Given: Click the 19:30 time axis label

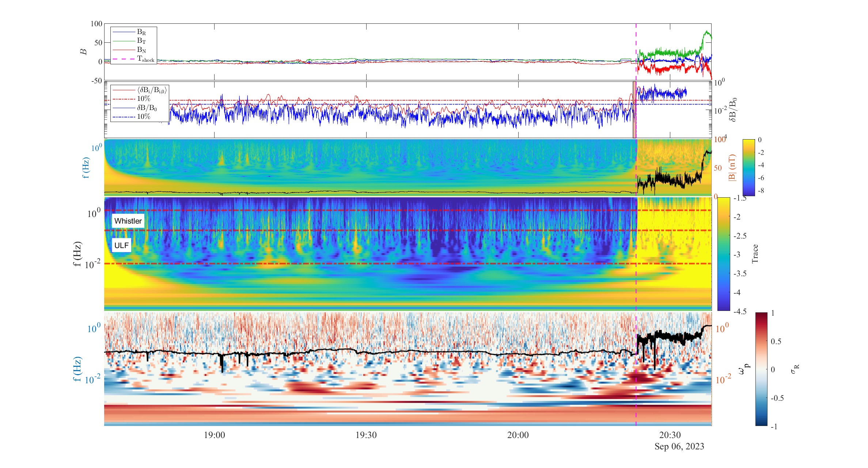Looking at the screenshot, I should click(366, 435).
